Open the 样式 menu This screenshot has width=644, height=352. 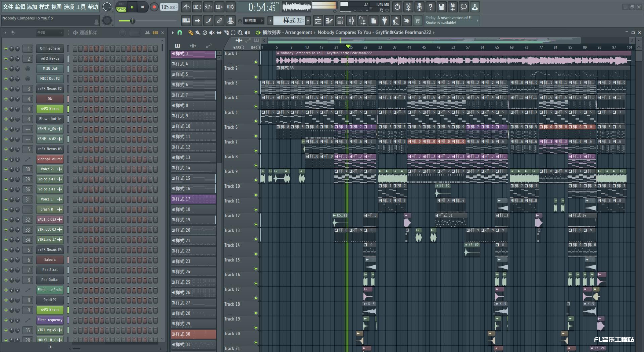44,7
